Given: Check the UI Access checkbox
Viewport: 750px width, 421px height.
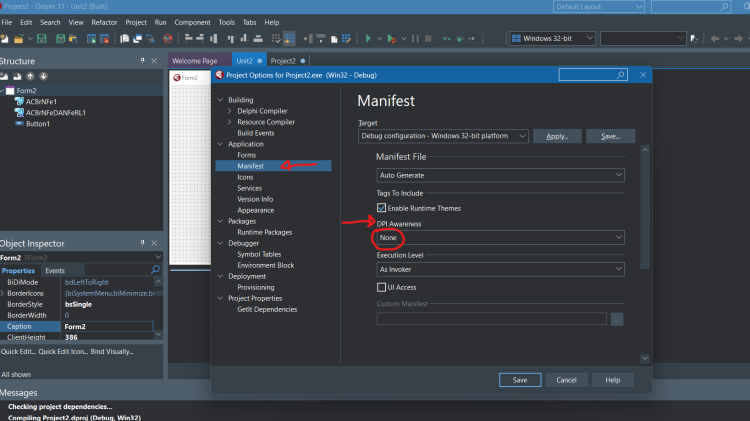Looking at the screenshot, I should 381,287.
